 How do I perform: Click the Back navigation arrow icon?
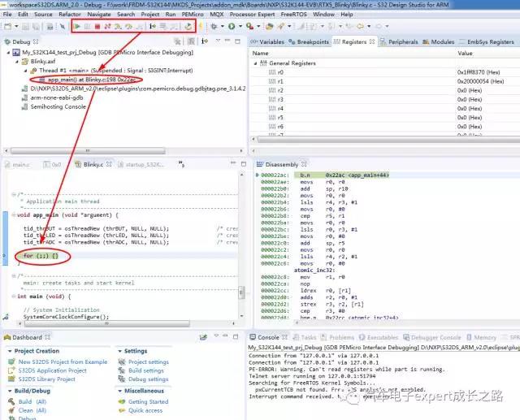click(360, 26)
